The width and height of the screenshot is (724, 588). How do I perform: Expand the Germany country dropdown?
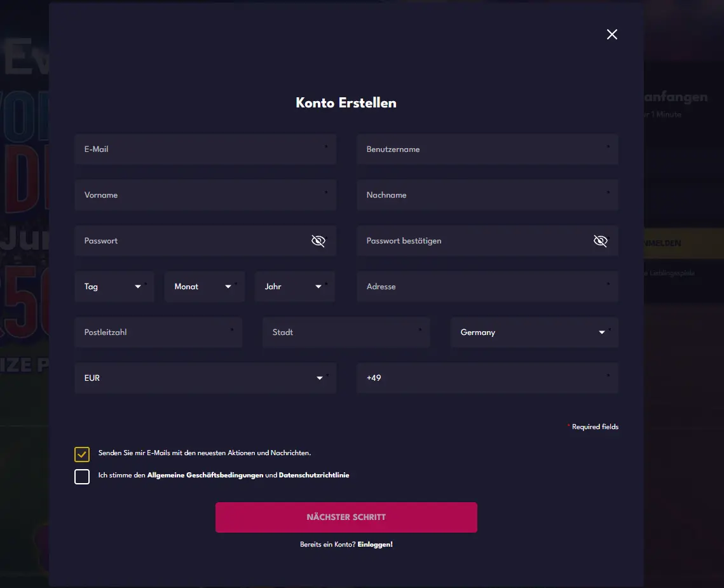coord(534,332)
